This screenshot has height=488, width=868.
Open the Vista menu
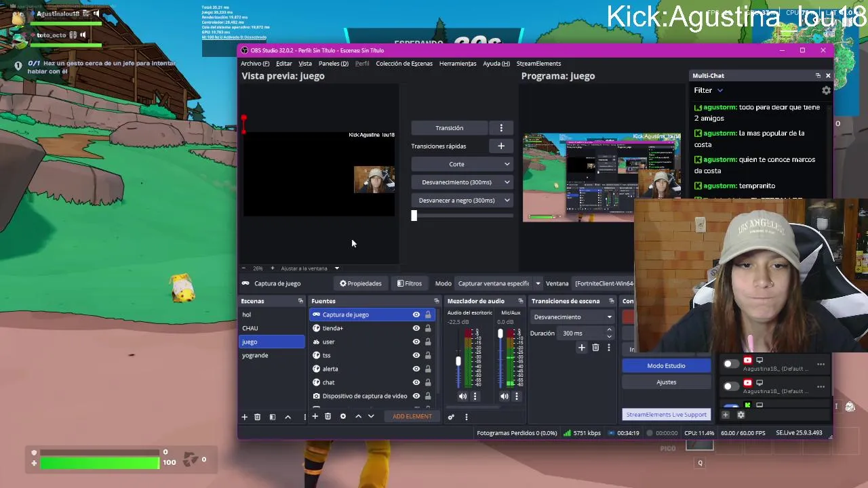point(305,64)
